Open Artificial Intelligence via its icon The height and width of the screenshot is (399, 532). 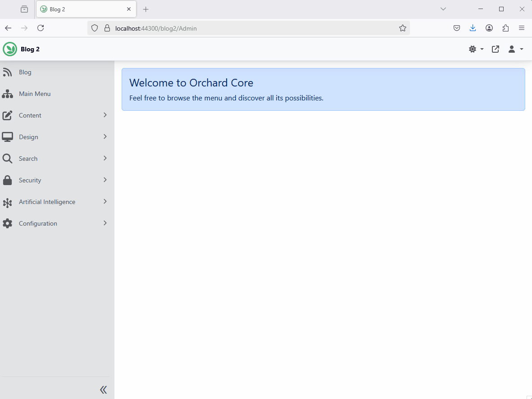coord(8,201)
